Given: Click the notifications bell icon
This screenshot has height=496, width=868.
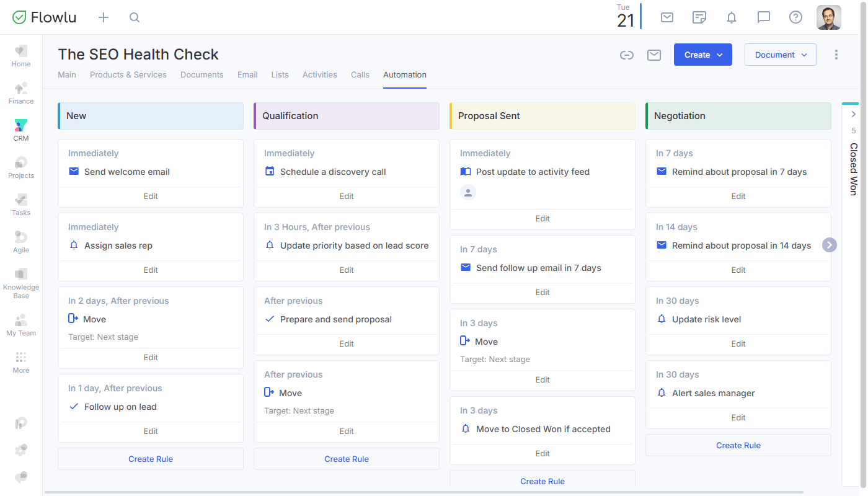Looking at the screenshot, I should point(731,17).
